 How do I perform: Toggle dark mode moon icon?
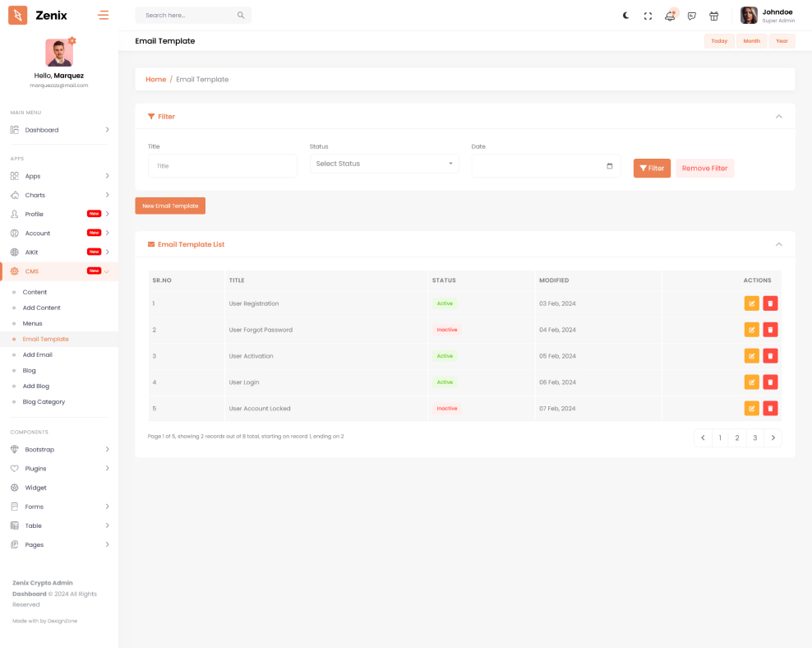[x=625, y=16]
